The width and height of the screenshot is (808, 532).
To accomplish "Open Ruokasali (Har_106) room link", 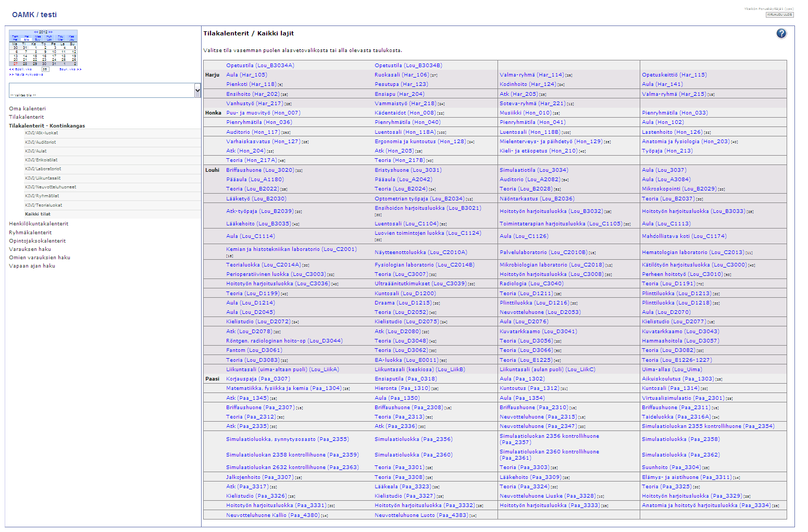I will click(402, 75).
